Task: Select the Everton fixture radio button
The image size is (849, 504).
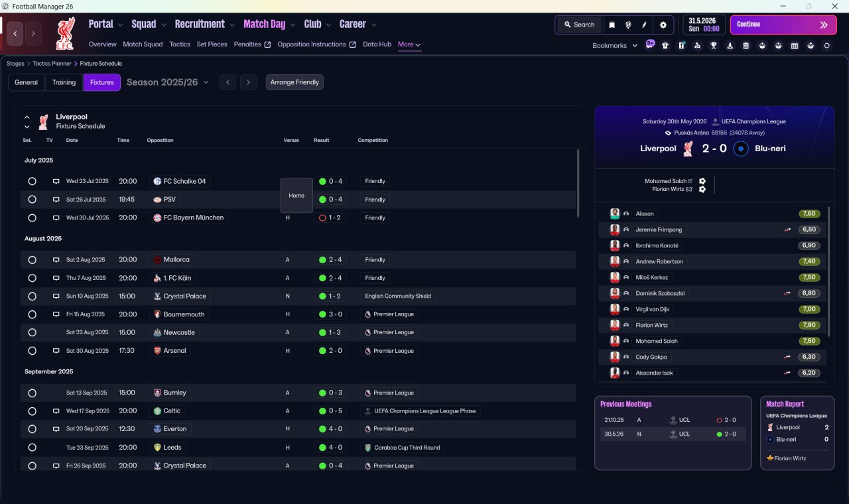Action: tap(32, 429)
